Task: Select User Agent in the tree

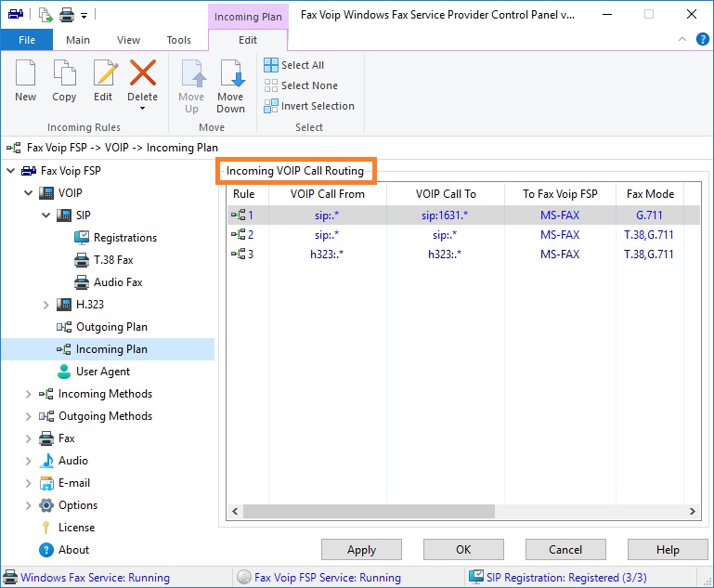Action: [x=103, y=372]
